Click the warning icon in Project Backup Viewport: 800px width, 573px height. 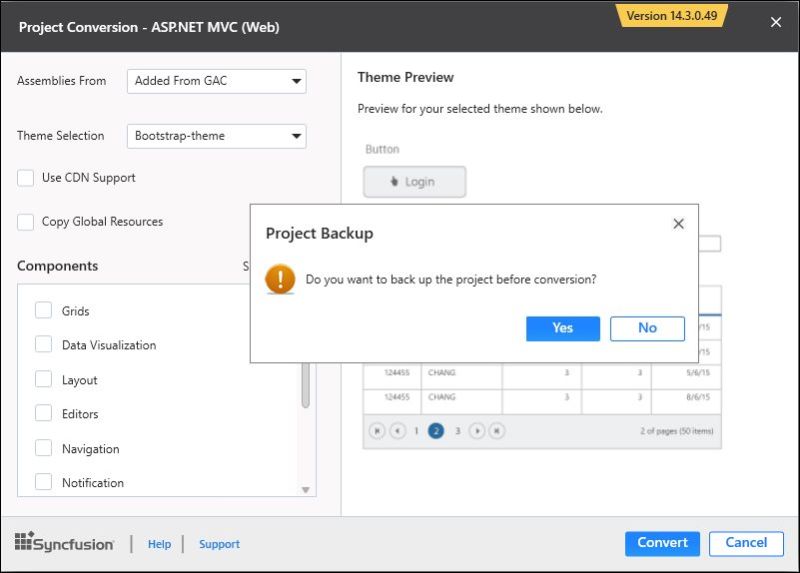(x=280, y=279)
